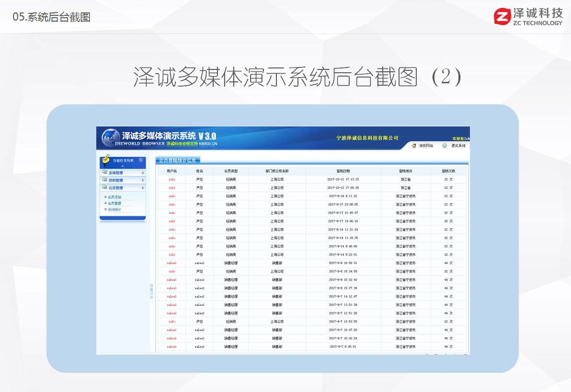
Task: Select the 会员登陆统计信息 tab
Action: click(177, 160)
